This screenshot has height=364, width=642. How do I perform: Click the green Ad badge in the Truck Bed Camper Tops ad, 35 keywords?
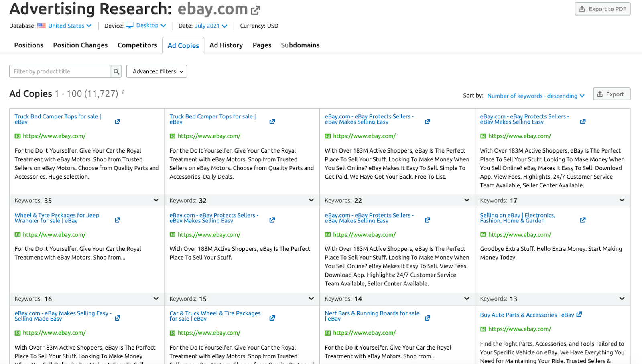pyautogui.click(x=18, y=136)
